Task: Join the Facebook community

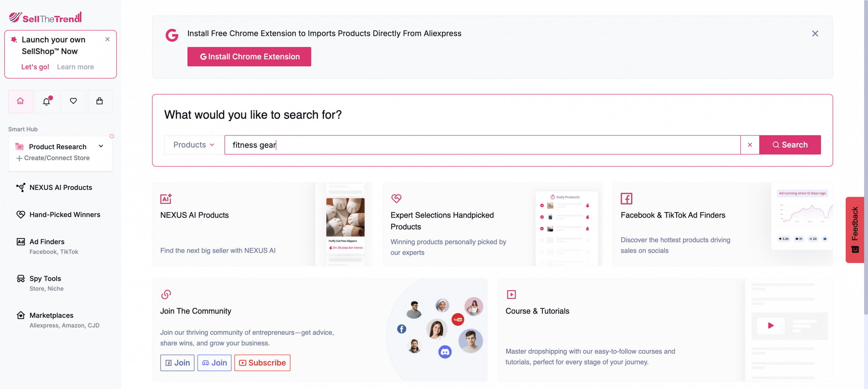Action: pos(177,363)
